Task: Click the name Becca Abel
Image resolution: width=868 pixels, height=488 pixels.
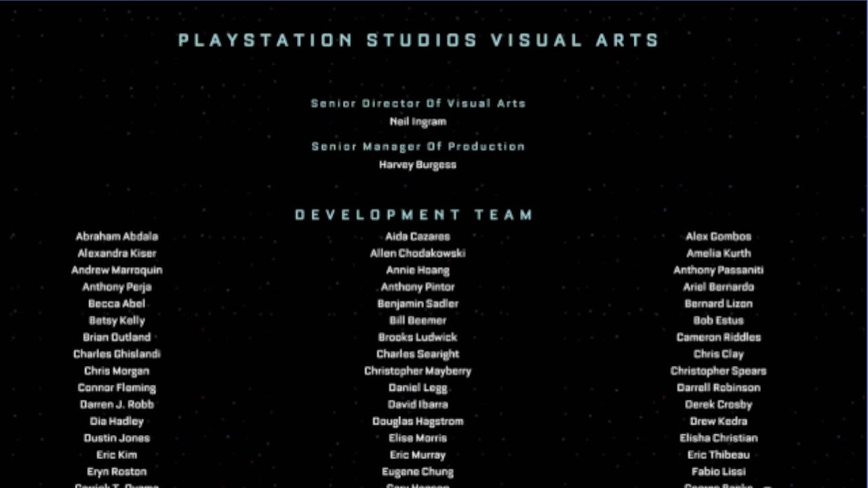Action: click(117, 304)
